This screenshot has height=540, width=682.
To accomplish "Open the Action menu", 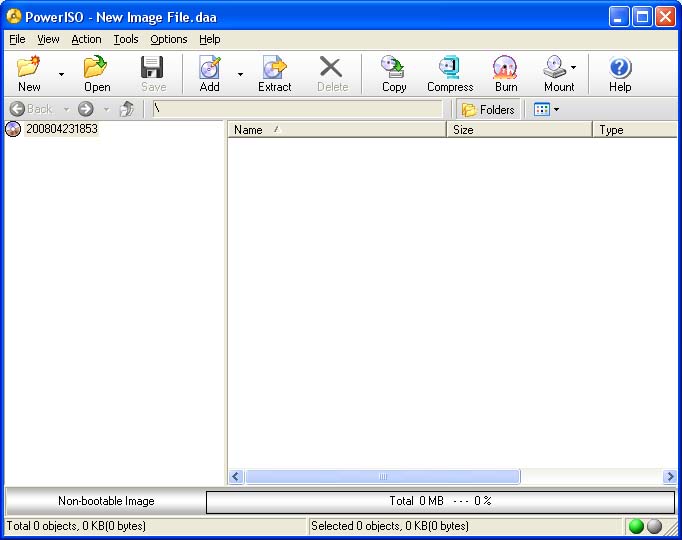I will tap(86, 39).
